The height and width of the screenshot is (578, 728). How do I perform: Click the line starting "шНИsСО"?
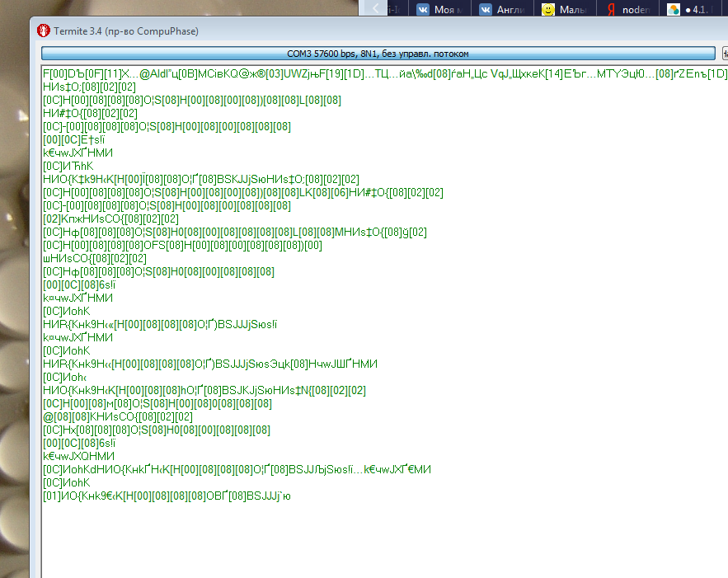pos(95,258)
